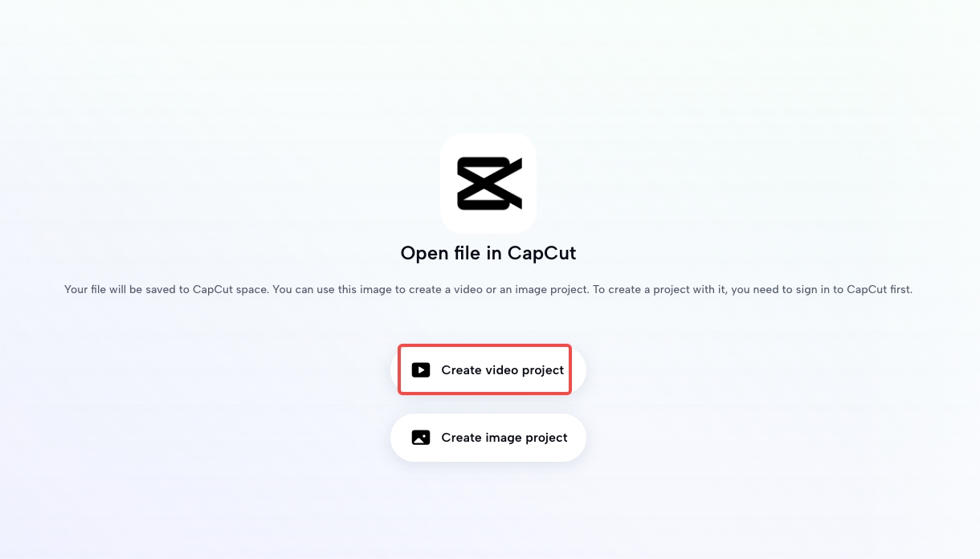
Task: Click the "Create video project" label text
Action: [x=503, y=370]
